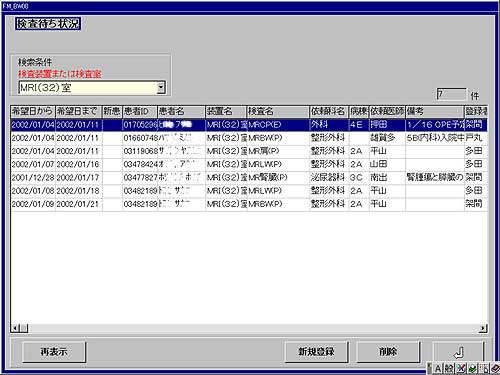Screen dimensions: 500x375
Task: Click the 装置名 column header
Action: pos(226,111)
